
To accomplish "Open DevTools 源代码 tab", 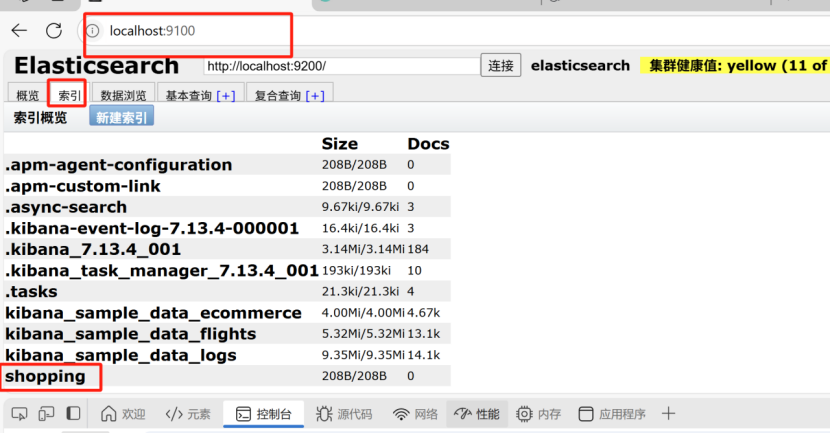I will (x=344, y=414).
